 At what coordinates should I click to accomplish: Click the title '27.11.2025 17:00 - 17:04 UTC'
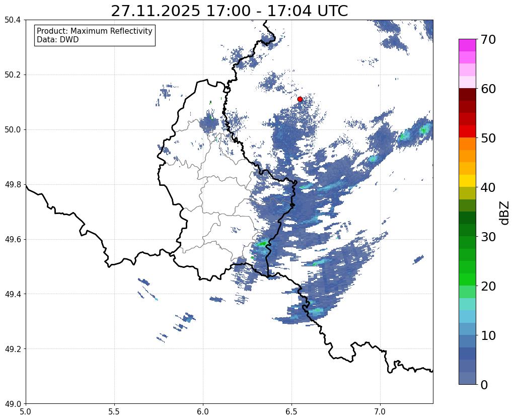pos(229,11)
